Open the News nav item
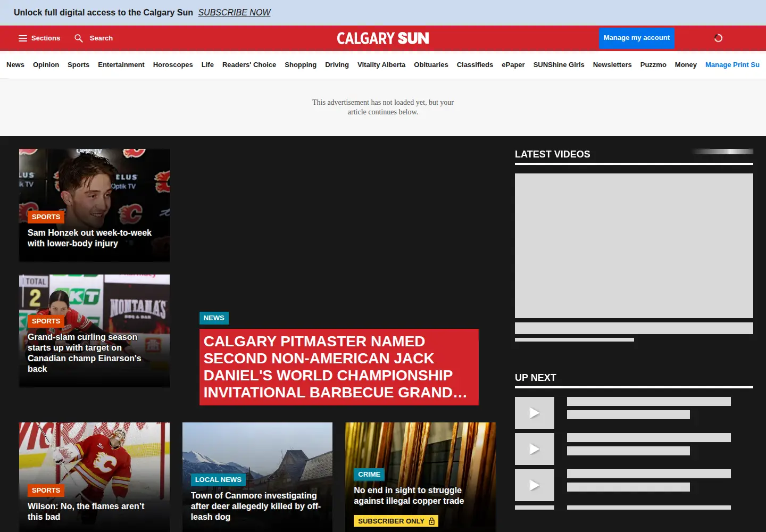Screen dimensions: 766x532 click(x=15, y=65)
